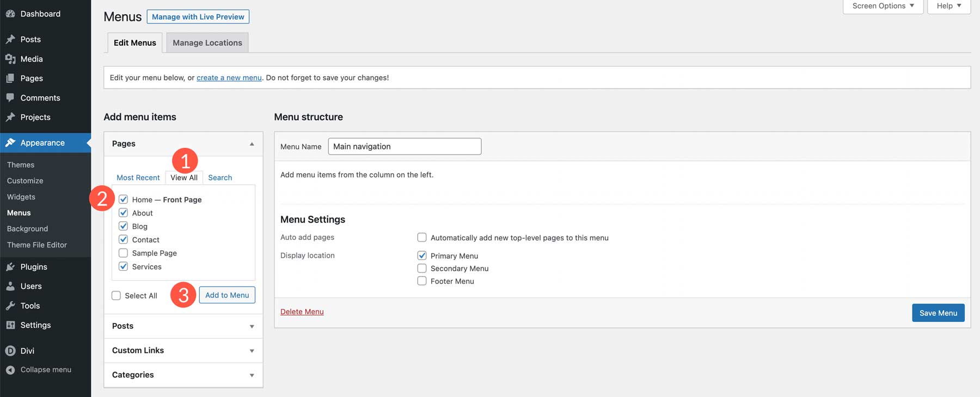The width and height of the screenshot is (980, 397).
Task: Click the Media icon in sidebar
Action: (10, 59)
